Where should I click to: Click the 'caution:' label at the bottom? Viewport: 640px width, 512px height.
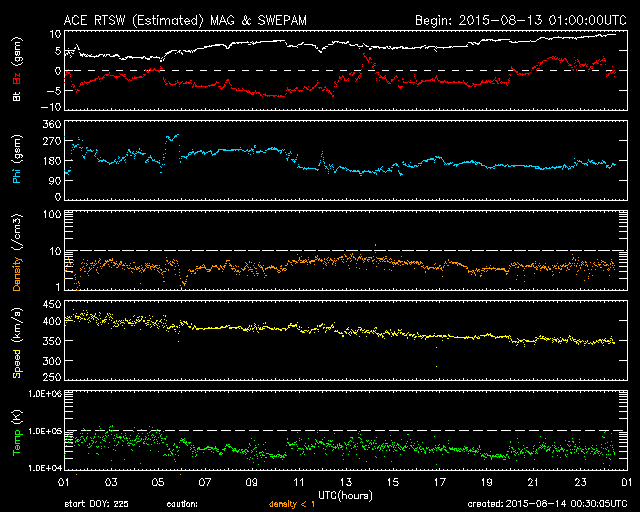[182, 504]
